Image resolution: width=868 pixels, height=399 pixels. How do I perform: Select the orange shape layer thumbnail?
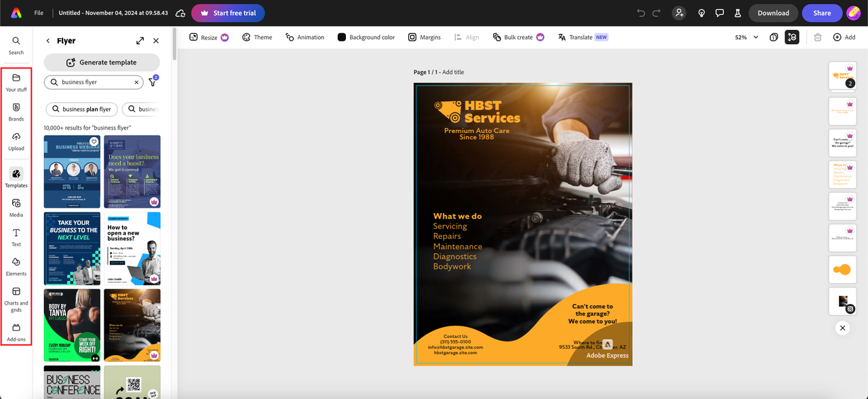point(842,270)
